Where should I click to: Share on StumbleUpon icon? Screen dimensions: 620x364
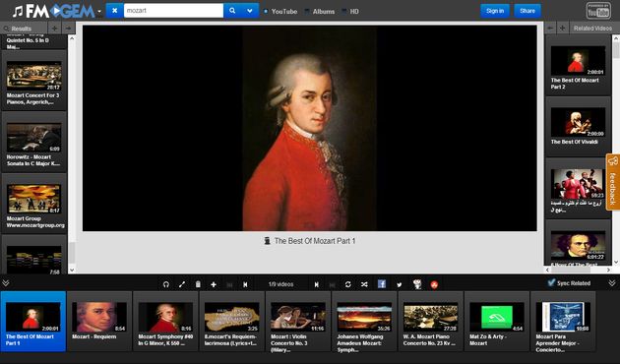[x=434, y=284]
